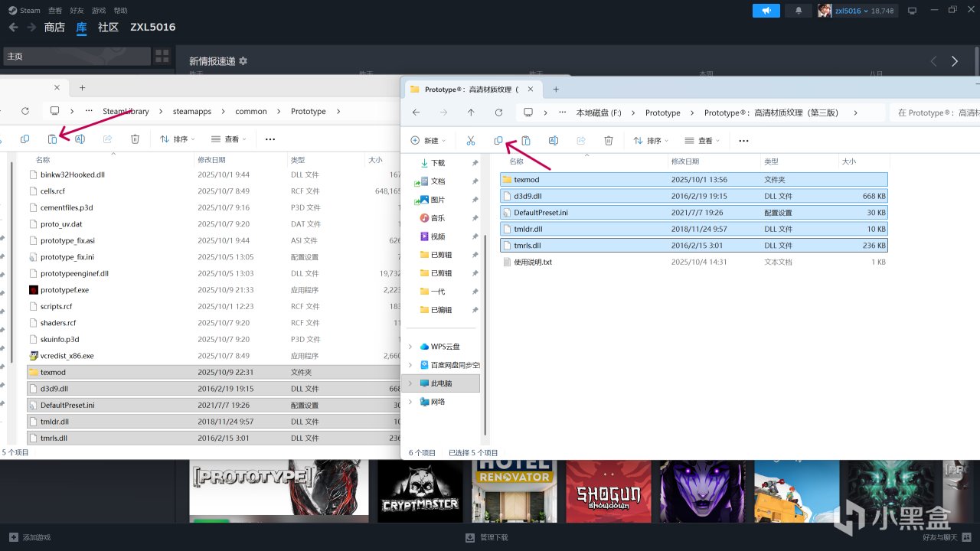This screenshot has height=551, width=980.
Task: Enter Steam Big Picture mode via monitor icon
Action: click(x=912, y=11)
